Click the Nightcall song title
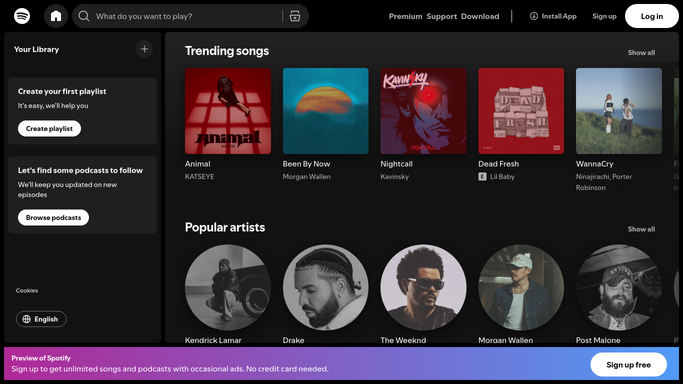 pyautogui.click(x=396, y=164)
